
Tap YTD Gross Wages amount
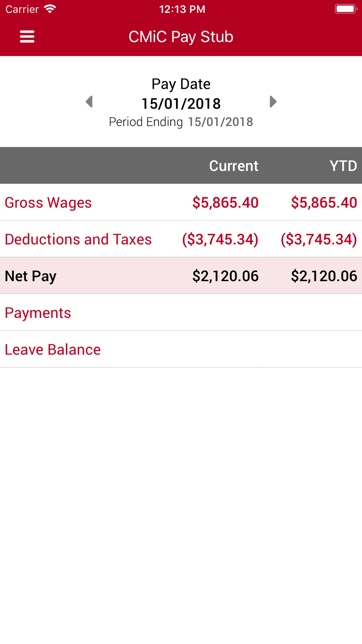[324, 202]
